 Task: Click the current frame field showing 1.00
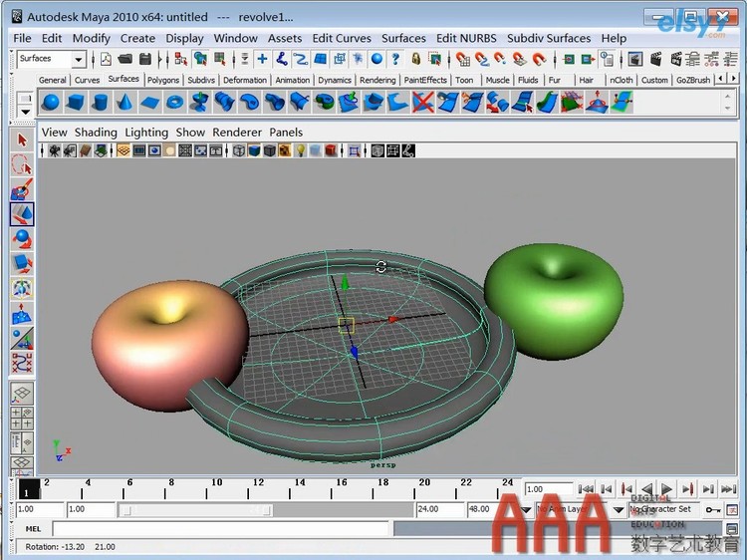(x=549, y=489)
